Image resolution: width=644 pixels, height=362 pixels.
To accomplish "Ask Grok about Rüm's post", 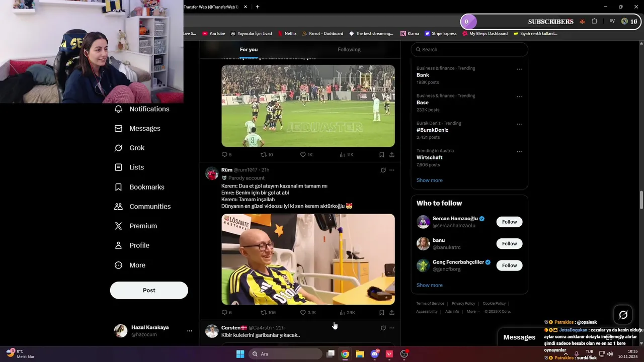I will pyautogui.click(x=383, y=170).
